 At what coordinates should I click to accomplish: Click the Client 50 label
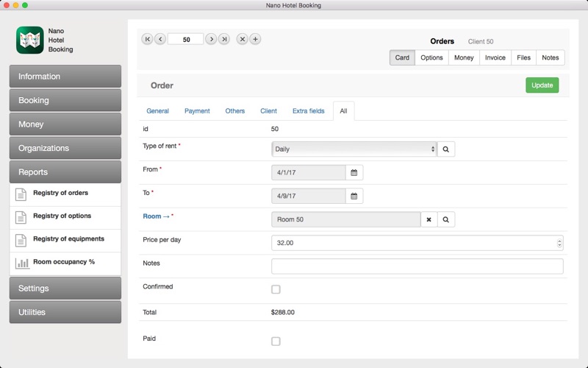point(481,42)
